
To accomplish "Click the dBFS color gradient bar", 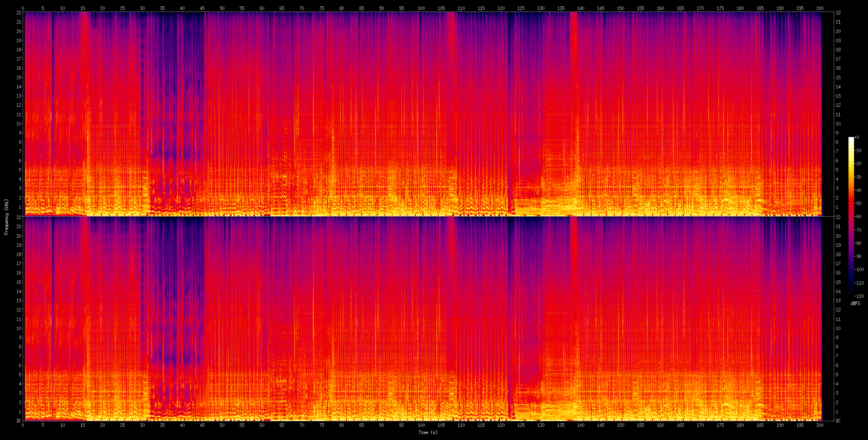I will click(851, 217).
